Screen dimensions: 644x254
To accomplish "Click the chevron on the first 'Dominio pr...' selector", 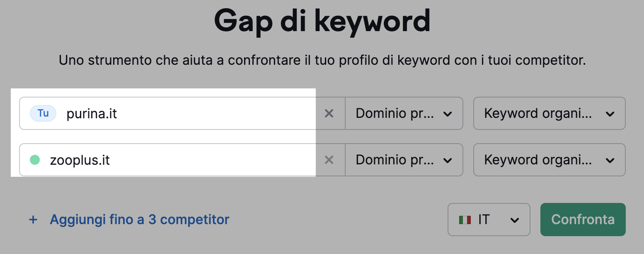I will coord(448,113).
